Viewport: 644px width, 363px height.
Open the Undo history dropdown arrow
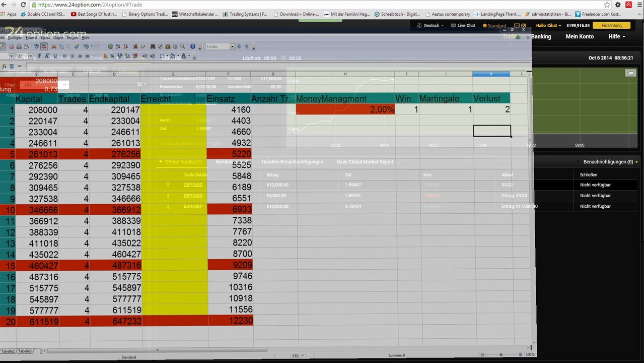point(92,46)
